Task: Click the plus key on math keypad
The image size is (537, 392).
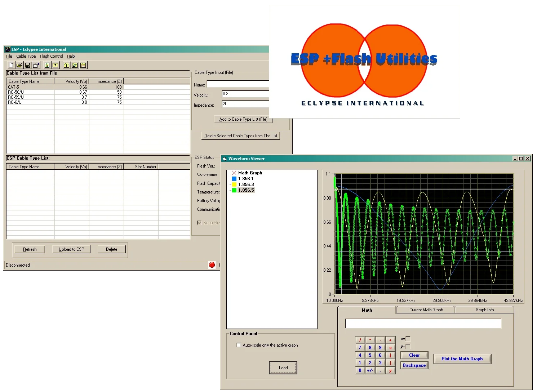Action: 390,340
